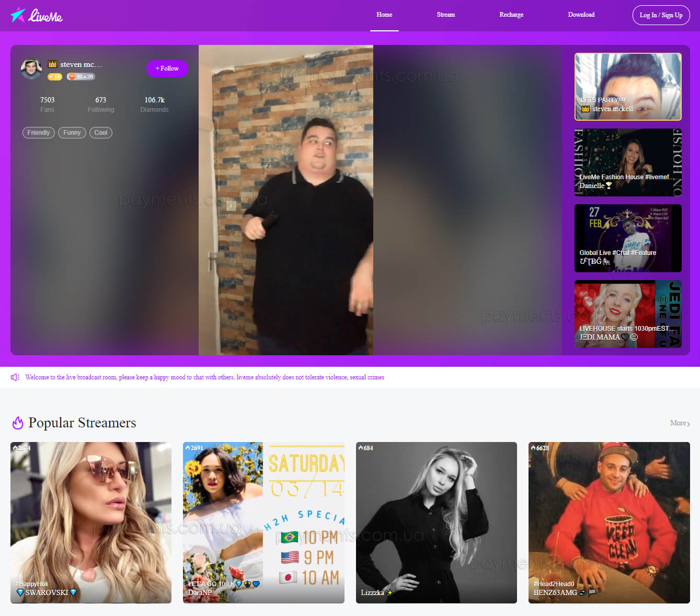Click the 684 viewers flame count

point(366,448)
